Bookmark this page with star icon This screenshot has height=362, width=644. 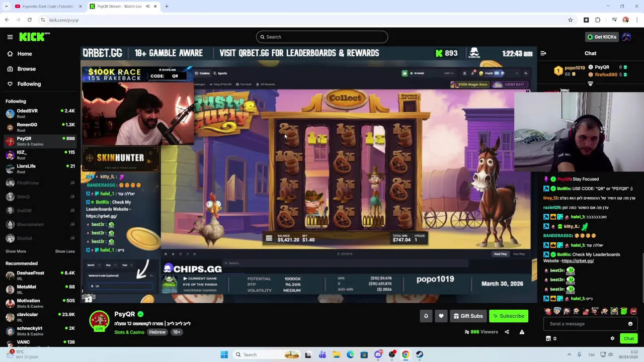tap(570, 20)
